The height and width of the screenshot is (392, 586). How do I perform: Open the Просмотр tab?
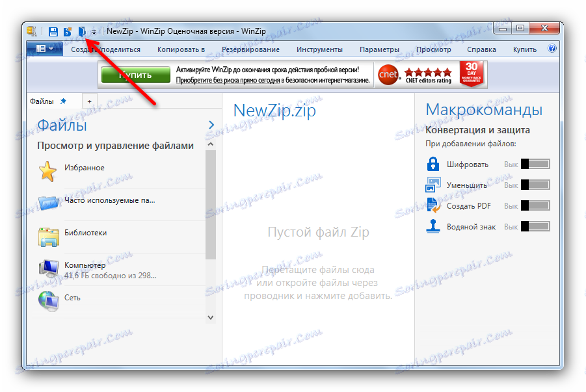434,49
